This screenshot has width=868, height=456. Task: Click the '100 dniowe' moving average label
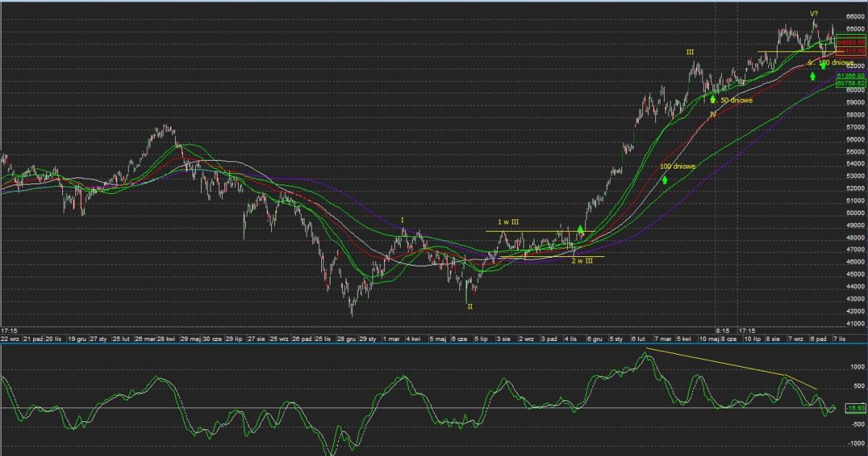pyautogui.click(x=678, y=166)
